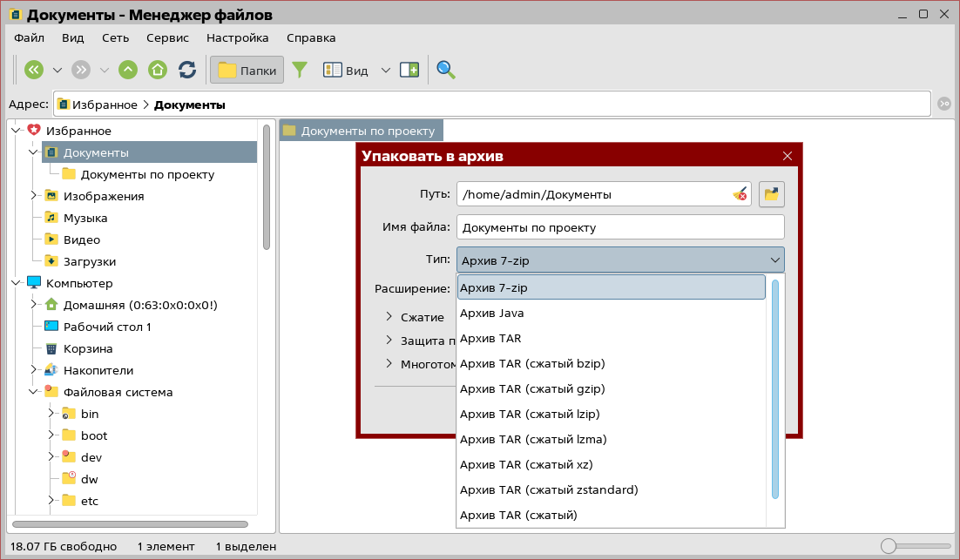Image resolution: width=960 pixels, height=560 pixels.
Task: Choose Архив TAR (сжатый lzip)
Action: 611,415
